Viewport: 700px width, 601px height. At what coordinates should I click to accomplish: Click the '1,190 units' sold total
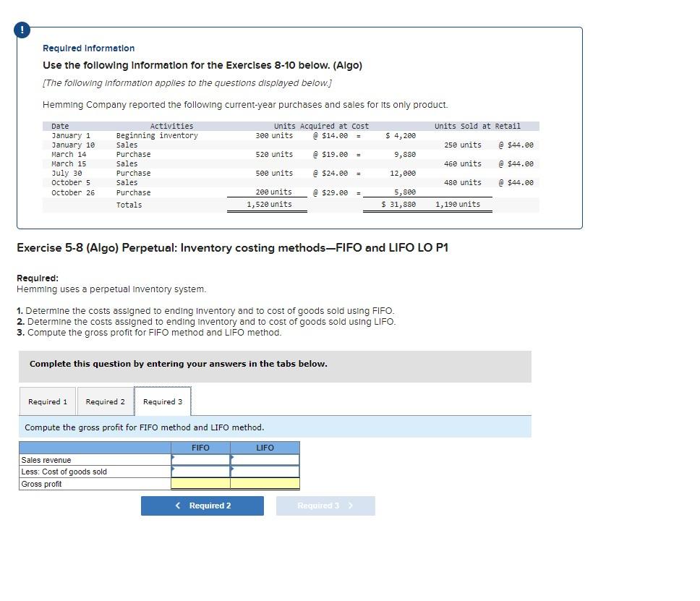point(458,204)
